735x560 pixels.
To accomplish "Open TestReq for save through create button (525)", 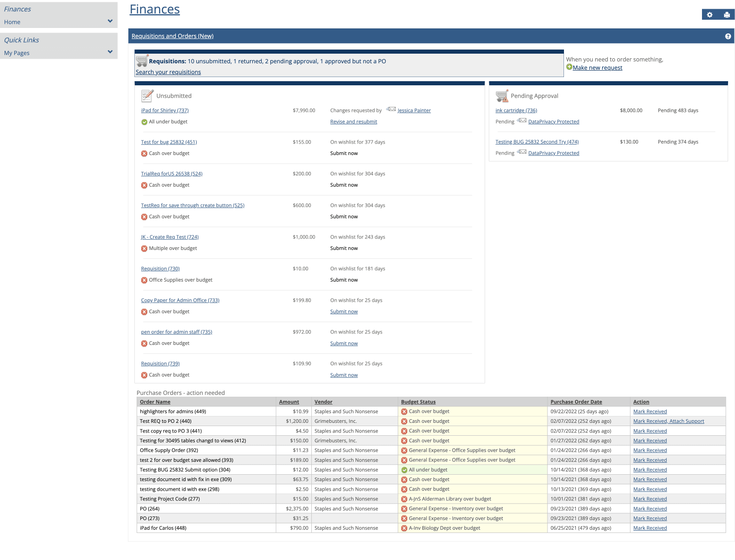I will [x=193, y=205].
